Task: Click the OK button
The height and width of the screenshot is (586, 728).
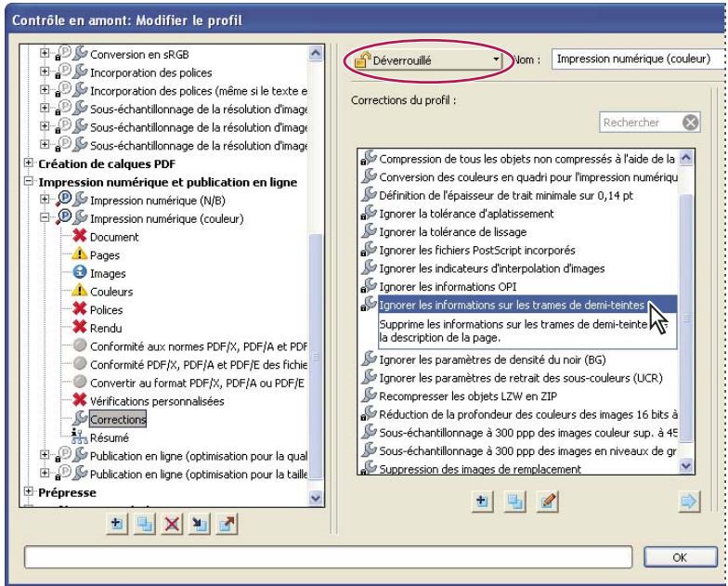Action: click(680, 557)
